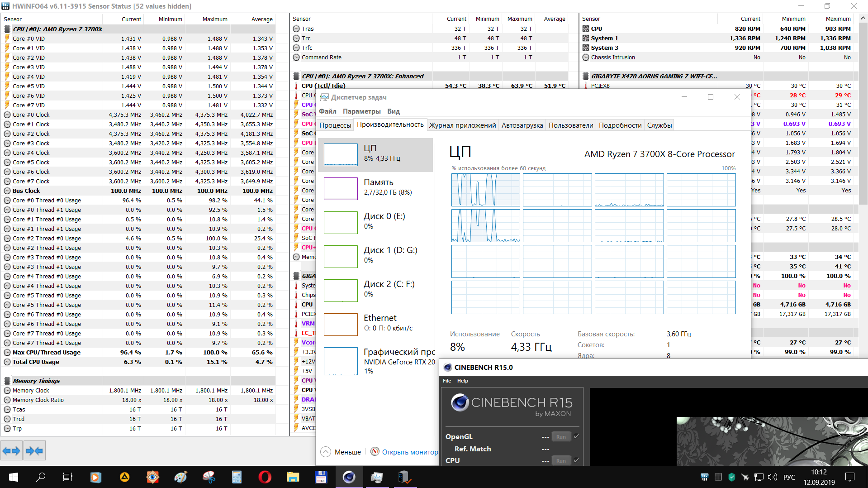Select the Command Rate row
This screenshot has height=488, width=868.
pos(430,57)
